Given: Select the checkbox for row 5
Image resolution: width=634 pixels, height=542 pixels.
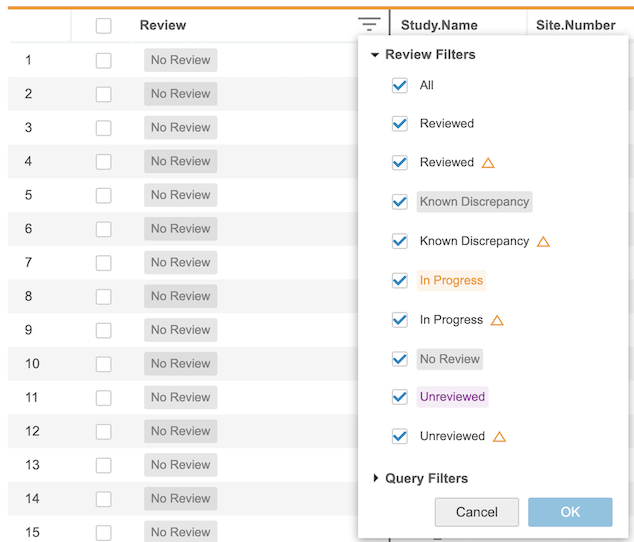Looking at the screenshot, I should pos(104,195).
